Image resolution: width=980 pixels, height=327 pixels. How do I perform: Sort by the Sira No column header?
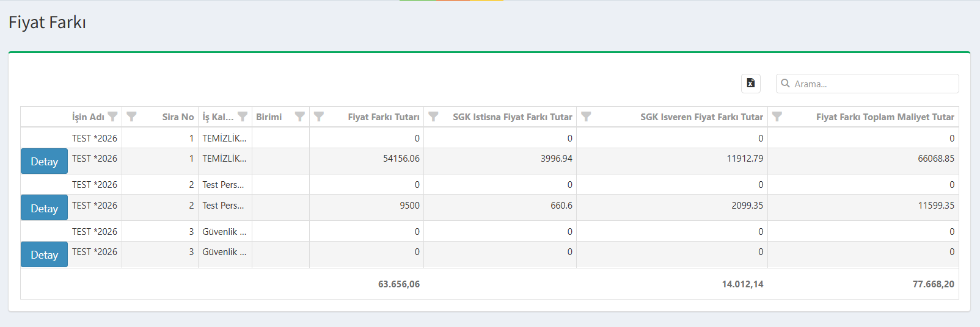(178, 117)
